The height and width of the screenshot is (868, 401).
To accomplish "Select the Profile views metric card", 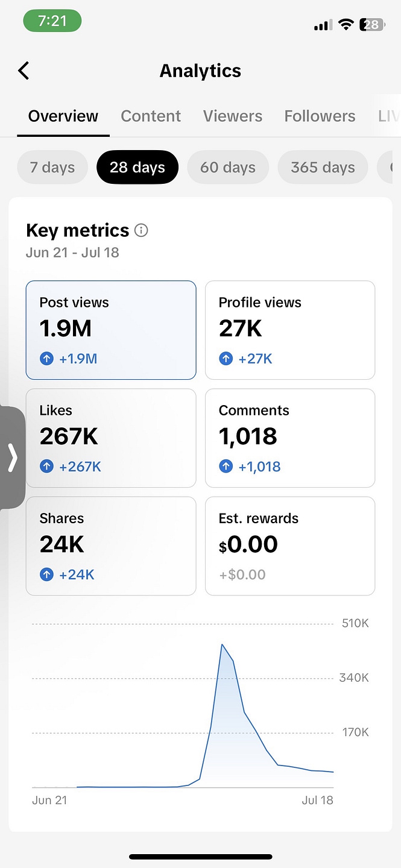I will 290,330.
